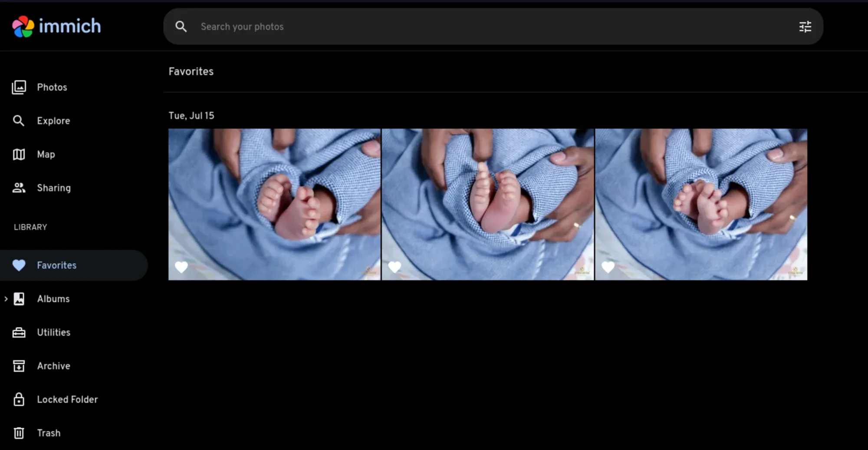Select the Tue, Jul 15 date group
The width and height of the screenshot is (868, 450).
(191, 116)
